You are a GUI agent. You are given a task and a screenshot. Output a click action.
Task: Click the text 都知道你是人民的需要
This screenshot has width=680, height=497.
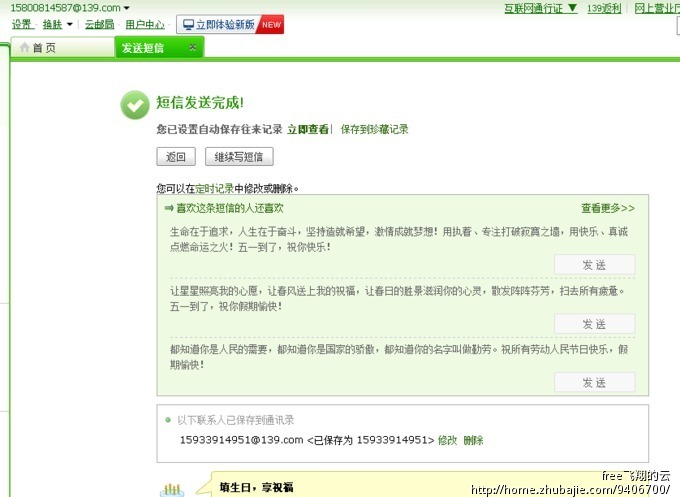point(218,350)
